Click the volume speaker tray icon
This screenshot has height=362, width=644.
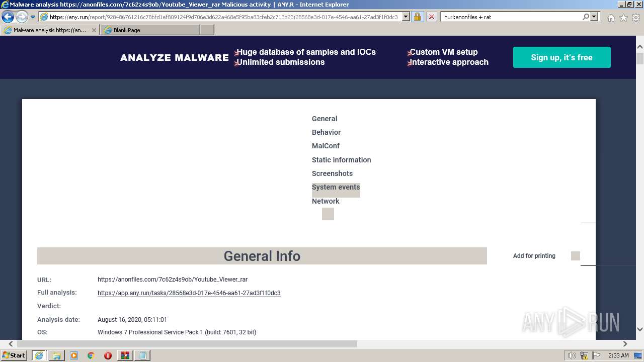click(x=572, y=355)
